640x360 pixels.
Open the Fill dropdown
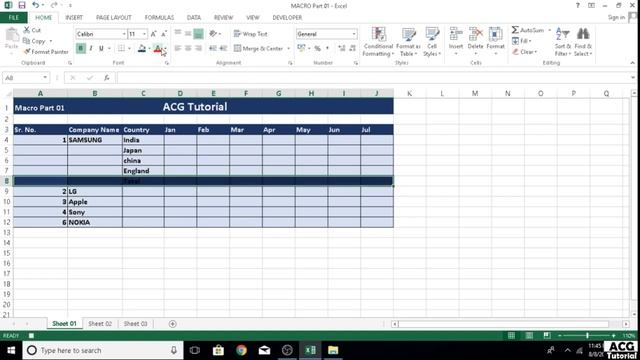pyautogui.click(x=522, y=41)
